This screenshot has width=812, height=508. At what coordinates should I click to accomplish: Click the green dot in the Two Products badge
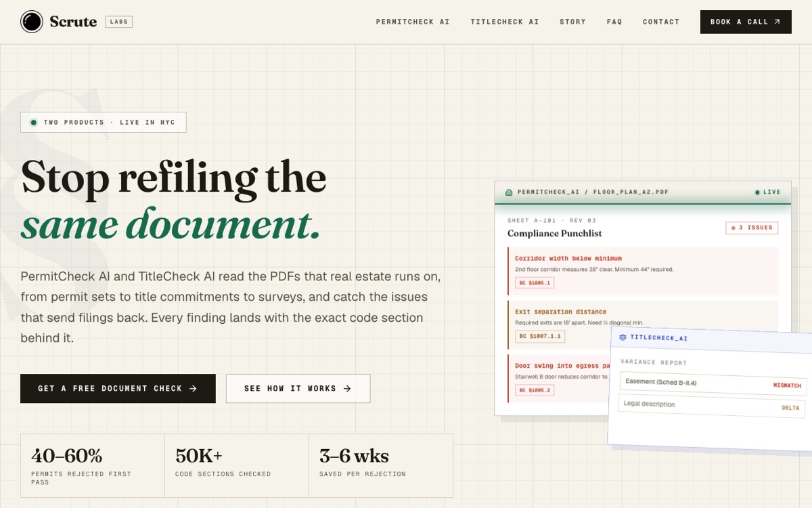tap(33, 123)
